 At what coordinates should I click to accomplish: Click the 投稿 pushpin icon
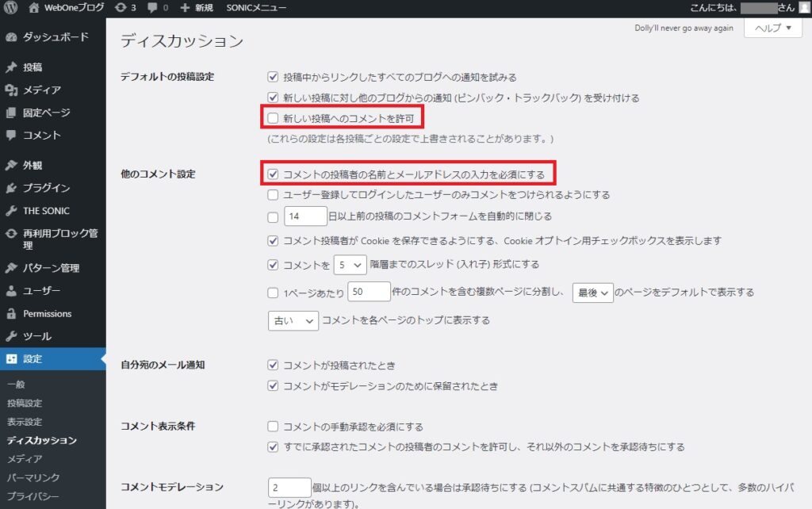(11, 67)
